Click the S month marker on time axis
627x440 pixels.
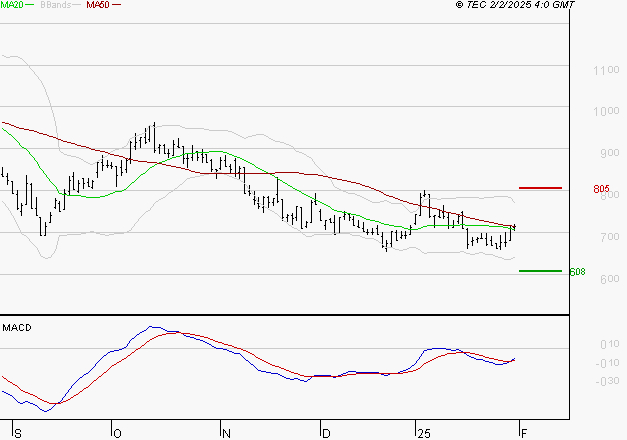pyautogui.click(x=18, y=434)
